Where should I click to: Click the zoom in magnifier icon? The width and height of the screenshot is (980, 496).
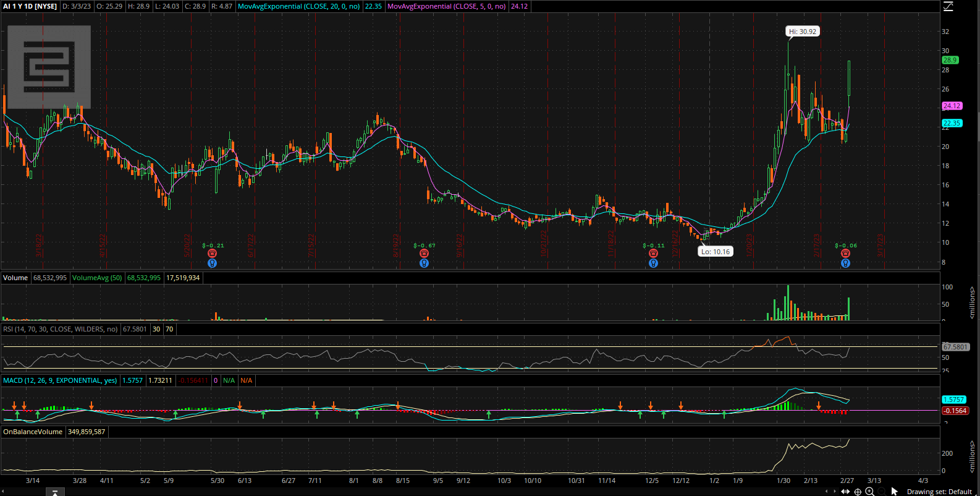tap(869, 491)
